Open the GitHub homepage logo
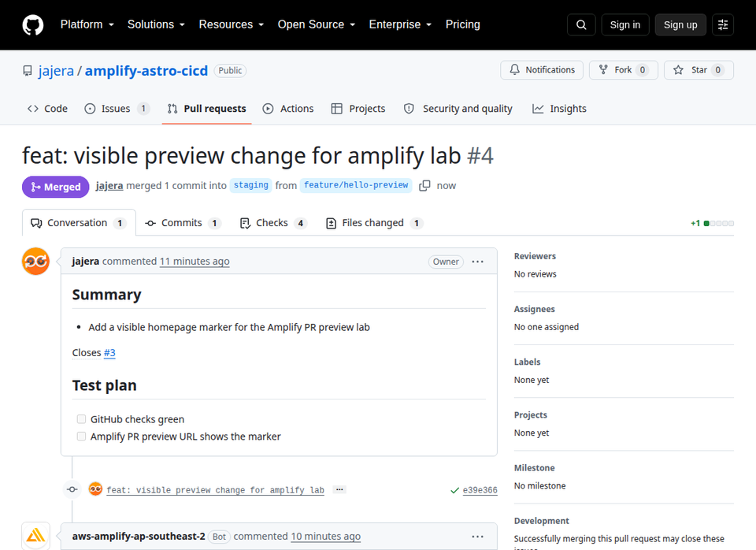The image size is (756, 550). point(33,24)
